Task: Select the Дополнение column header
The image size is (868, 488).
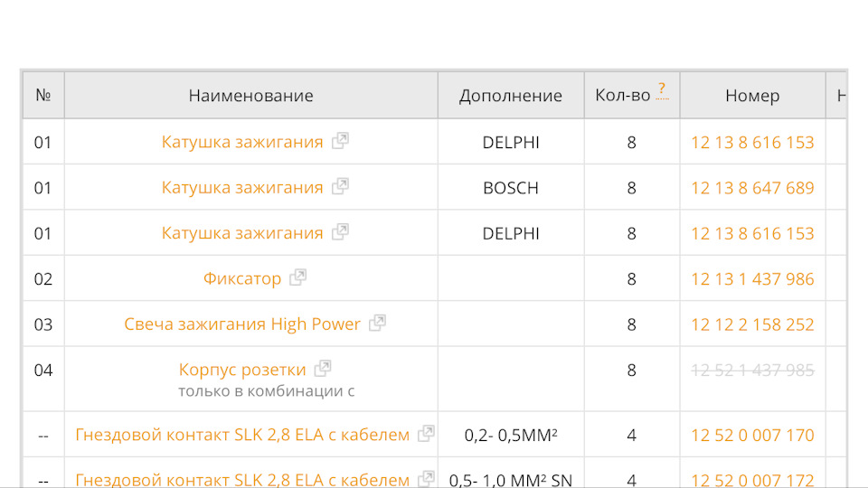Action: [510, 96]
